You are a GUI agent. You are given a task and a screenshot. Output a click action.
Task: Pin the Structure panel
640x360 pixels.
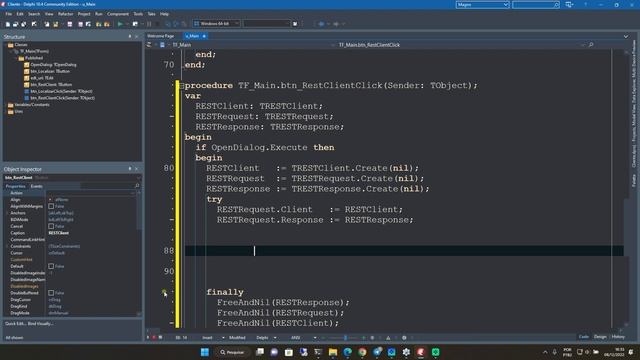coord(130,37)
